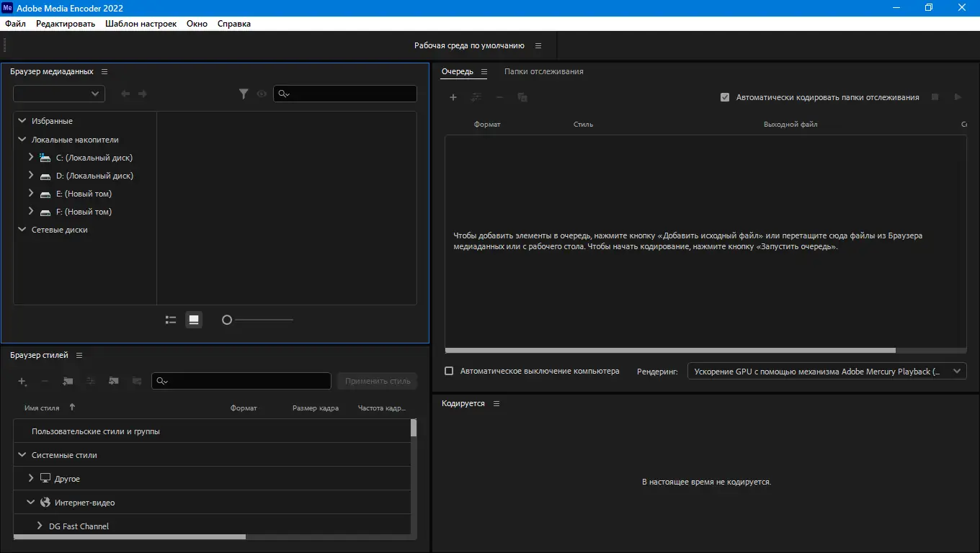Click the delete style minus icon in Браузер стилей
The image size is (980, 553).
tap(45, 381)
